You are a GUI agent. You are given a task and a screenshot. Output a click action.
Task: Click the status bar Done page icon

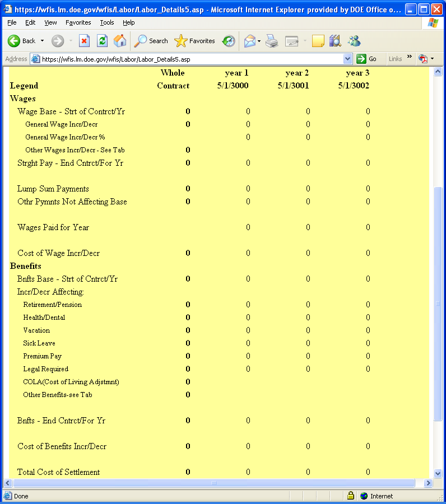pyautogui.click(x=8, y=496)
